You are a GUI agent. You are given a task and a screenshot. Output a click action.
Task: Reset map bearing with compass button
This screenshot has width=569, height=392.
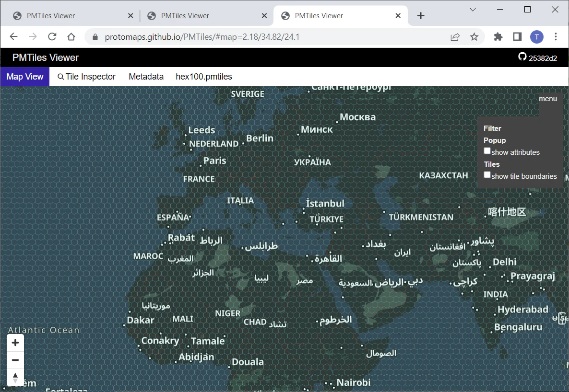click(x=15, y=378)
